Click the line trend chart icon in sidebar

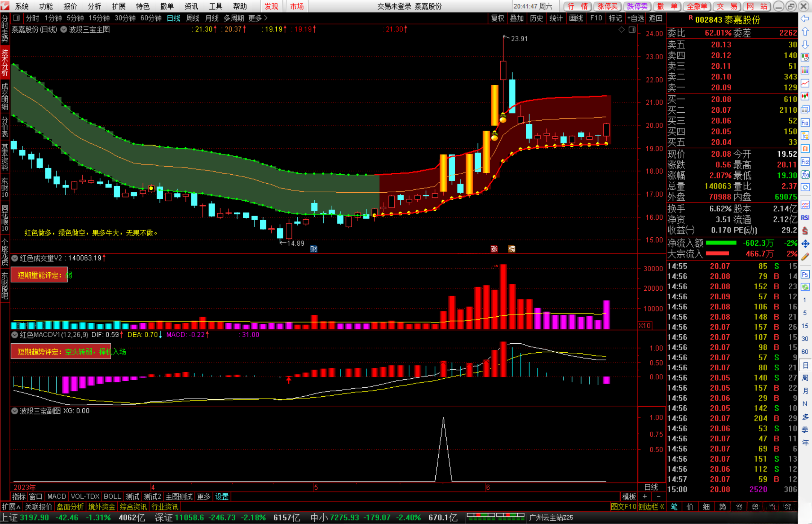[x=805, y=83]
